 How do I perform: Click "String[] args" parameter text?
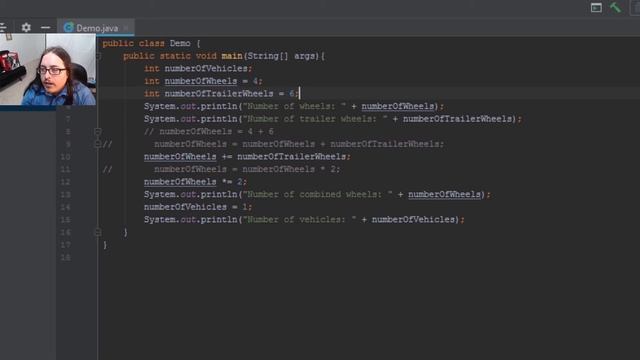click(x=281, y=56)
